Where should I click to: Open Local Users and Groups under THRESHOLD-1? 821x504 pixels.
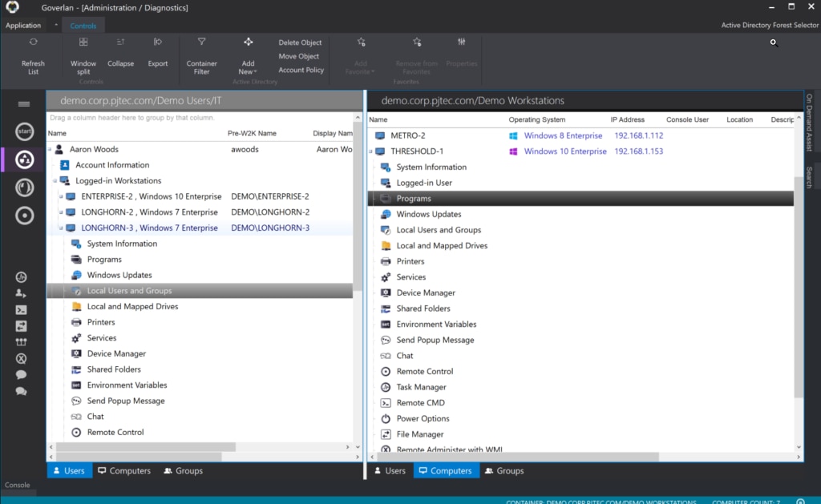tap(439, 230)
